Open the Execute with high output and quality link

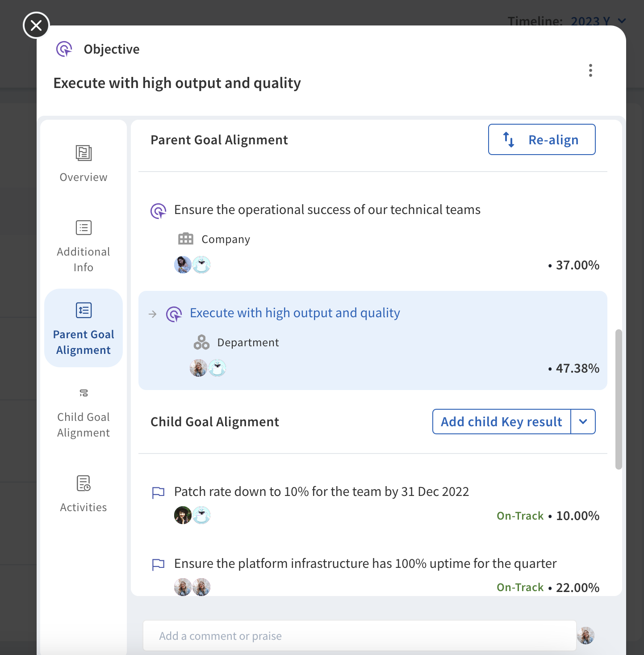295,313
